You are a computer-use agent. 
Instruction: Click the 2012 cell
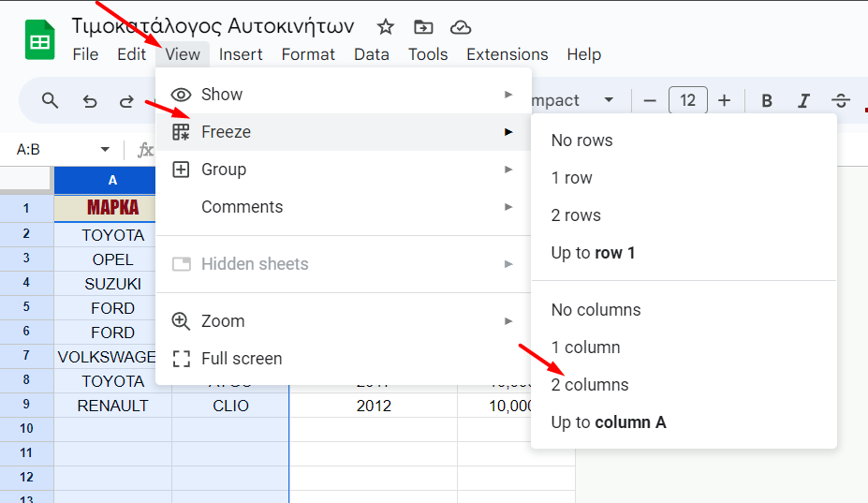pos(374,406)
